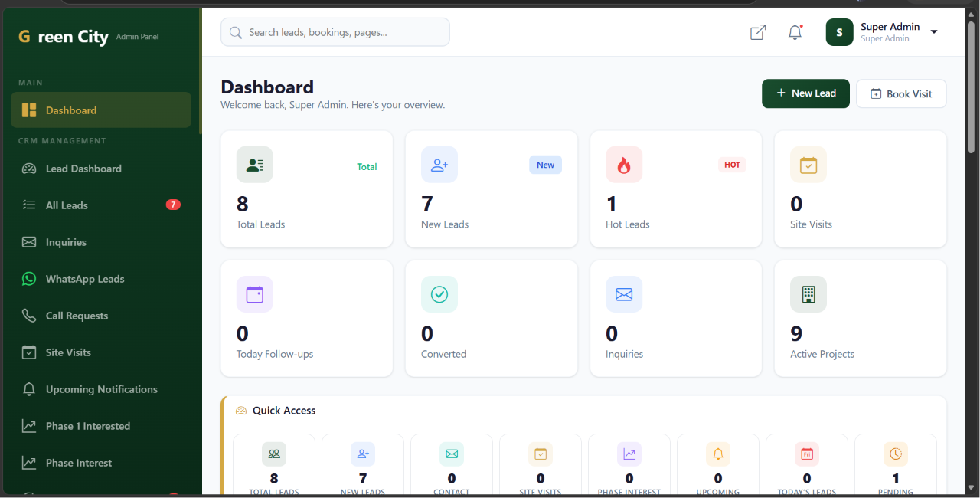The image size is (980, 498).
Task: Open Quick Access Site Visits tile
Action: pos(541,465)
